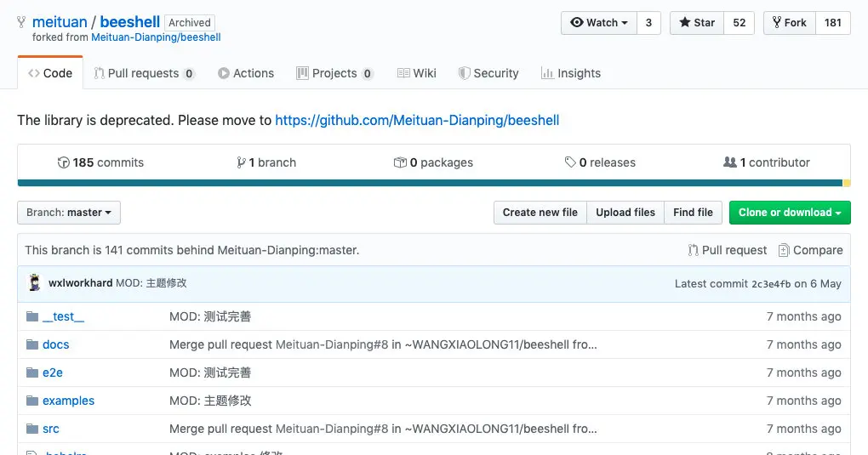
Task: Open the meituan owner link
Action: [x=60, y=21]
